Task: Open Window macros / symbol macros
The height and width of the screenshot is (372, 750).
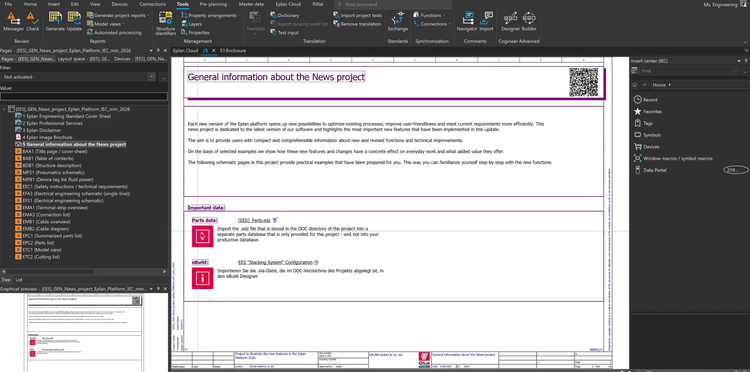Action: (673, 158)
